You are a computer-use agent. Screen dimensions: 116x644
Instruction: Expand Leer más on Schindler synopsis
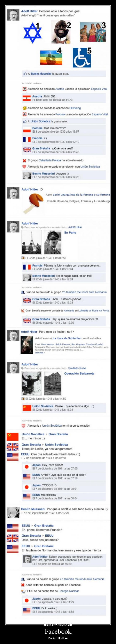pyautogui.click(x=39, y=353)
